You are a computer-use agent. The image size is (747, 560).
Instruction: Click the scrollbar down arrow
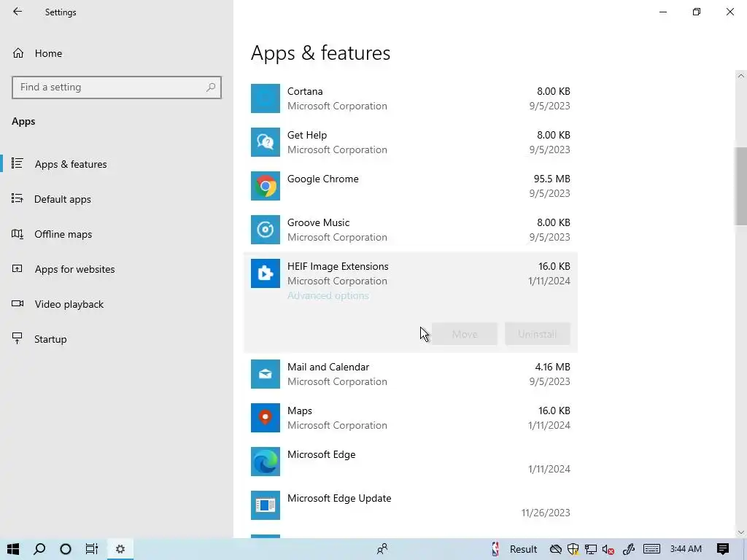coord(741,532)
